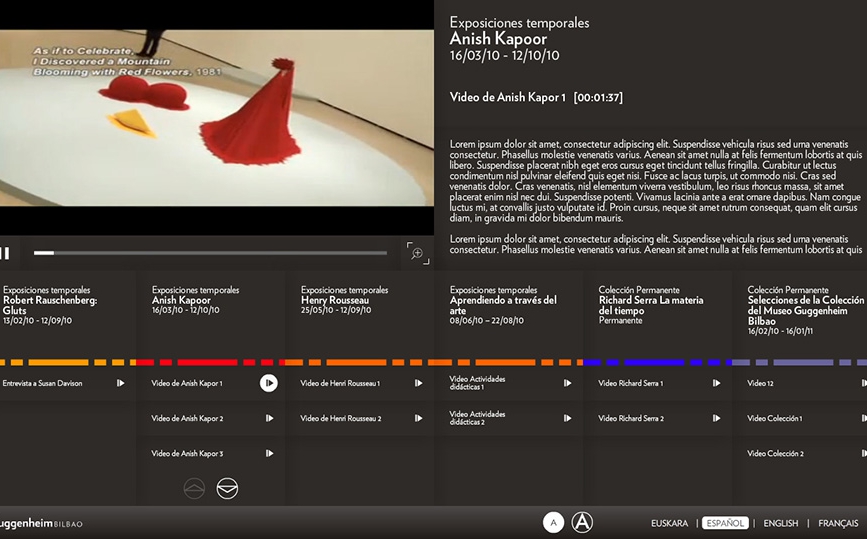The width and height of the screenshot is (867, 539).
Task: Play Video de Anish Kapor 2
Action: 269,418
